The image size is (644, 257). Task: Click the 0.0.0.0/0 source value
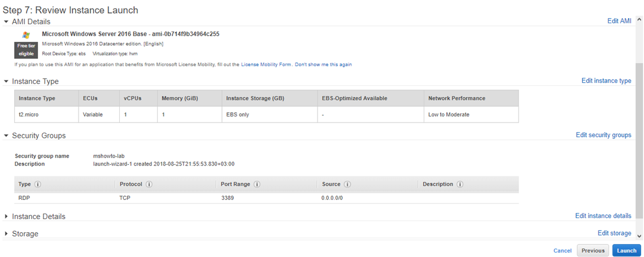click(x=332, y=198)
